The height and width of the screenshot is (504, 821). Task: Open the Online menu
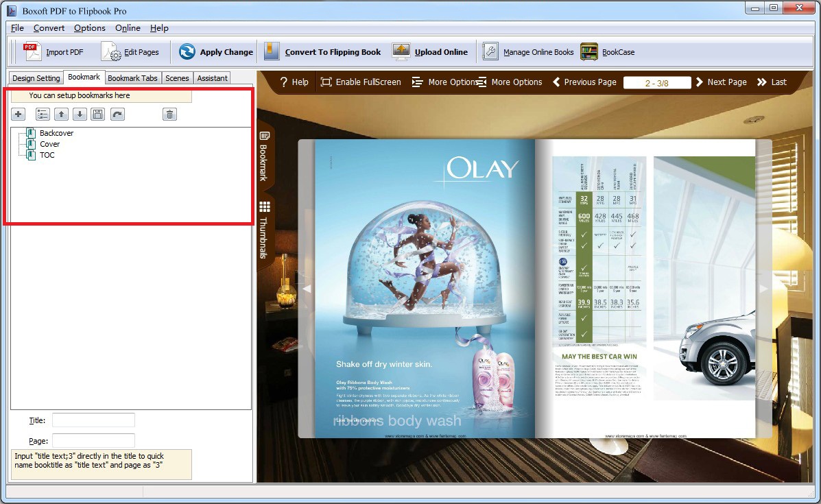coord(128,27)
